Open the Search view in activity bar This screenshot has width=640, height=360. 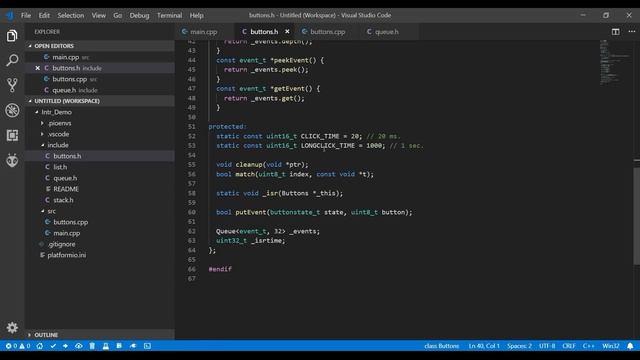[x=12, y=60]
